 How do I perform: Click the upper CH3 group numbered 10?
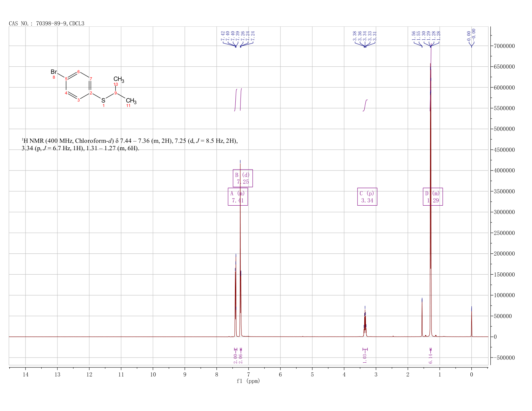pos(119,79)
